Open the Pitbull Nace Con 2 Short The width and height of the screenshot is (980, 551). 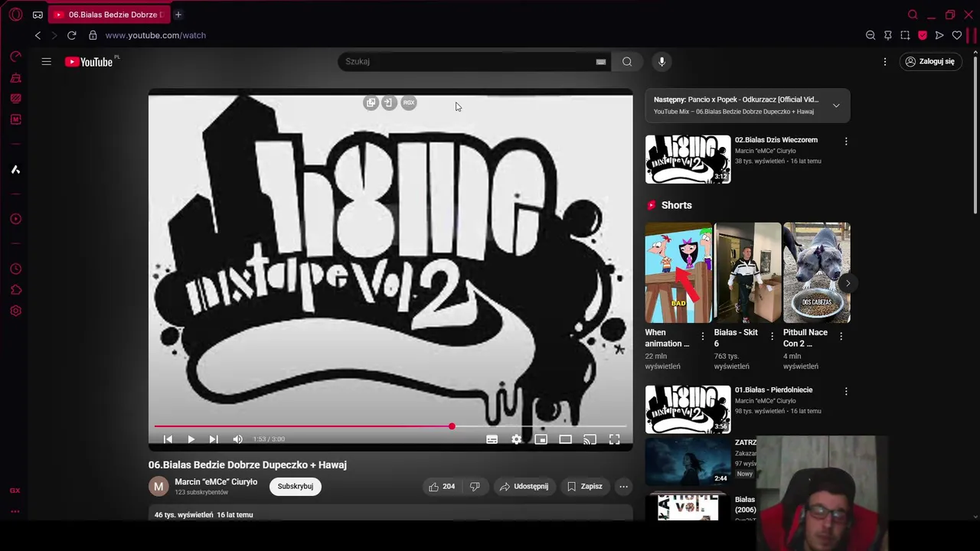pos(816,272)
